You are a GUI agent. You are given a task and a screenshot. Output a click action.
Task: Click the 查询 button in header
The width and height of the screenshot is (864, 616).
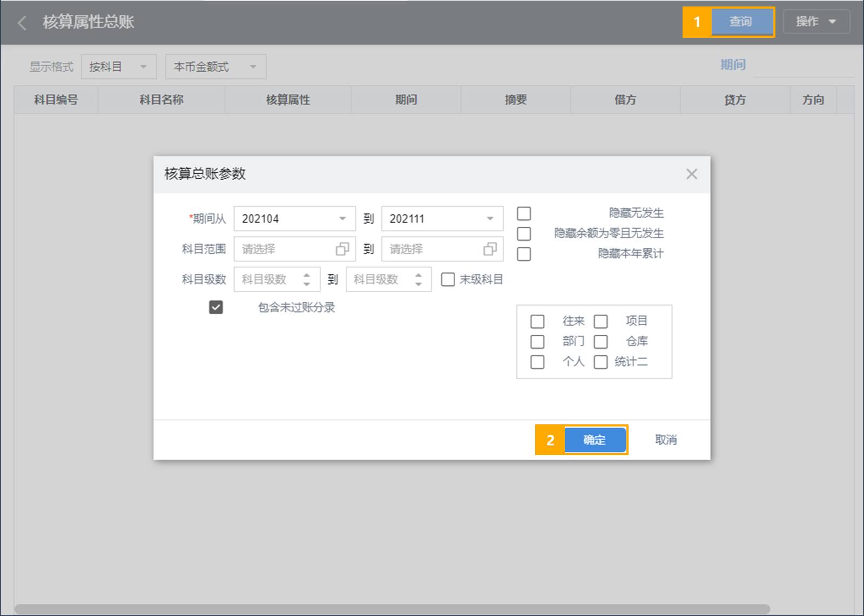[x=742, y=22]
